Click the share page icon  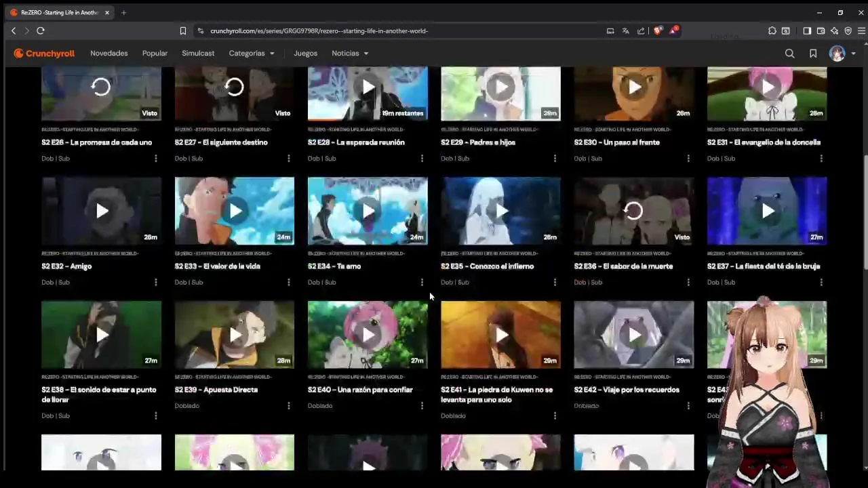click(641, 30)
